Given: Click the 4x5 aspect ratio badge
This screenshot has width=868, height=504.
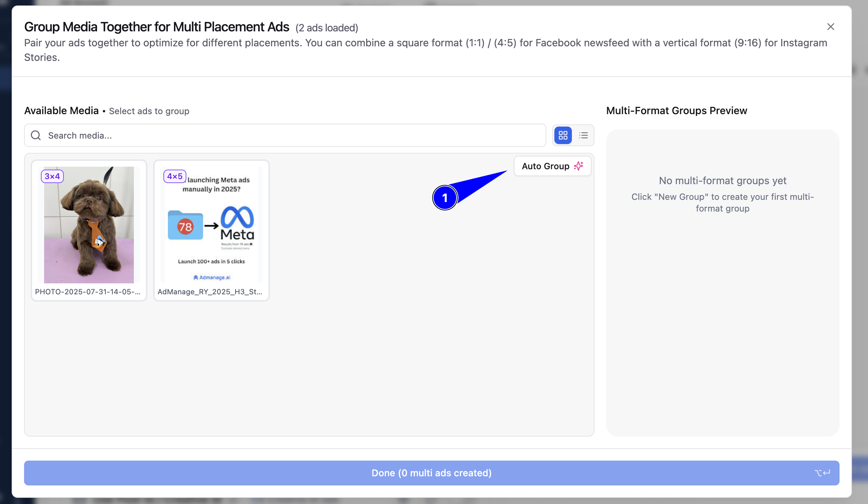Looking at the screenshot, I should pyautogui.click(x=175, y=176).
